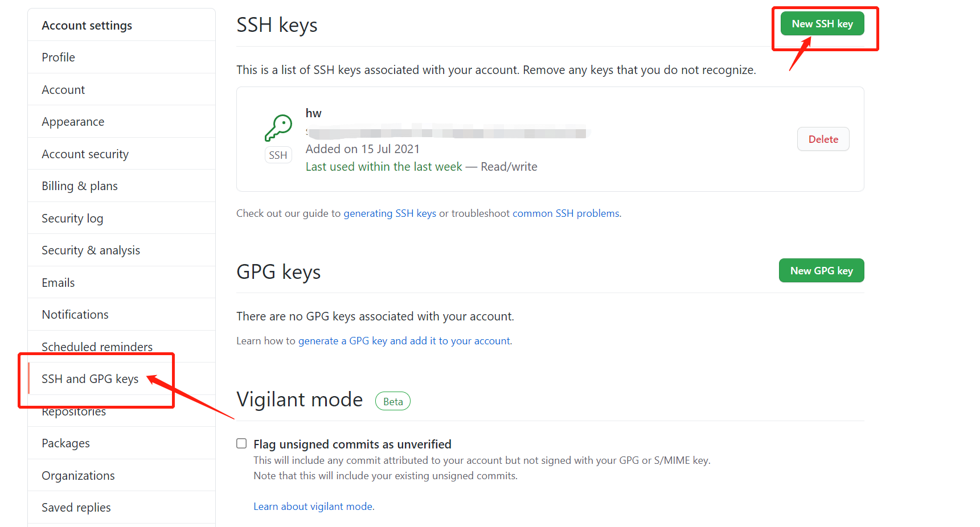This screenshot has height=527, width=980.
Task: Open the generating SSH keys guide link
Action: 390,213
